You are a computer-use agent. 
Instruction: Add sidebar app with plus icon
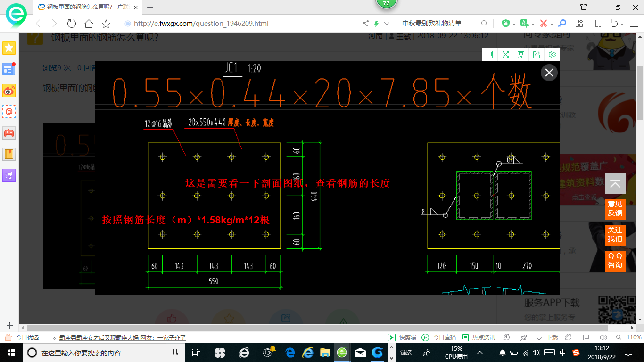[x=9, y=326]
